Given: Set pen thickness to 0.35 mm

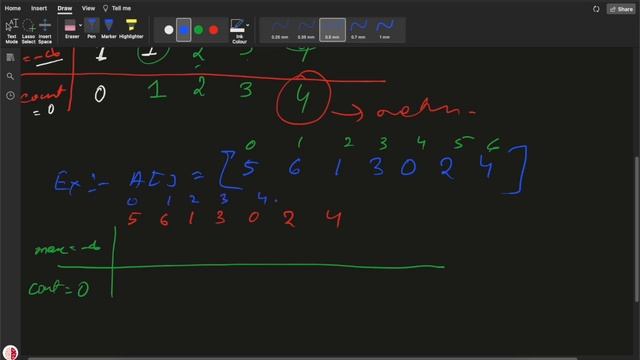Looking at the screenshot, I should [x=306, y=30].
